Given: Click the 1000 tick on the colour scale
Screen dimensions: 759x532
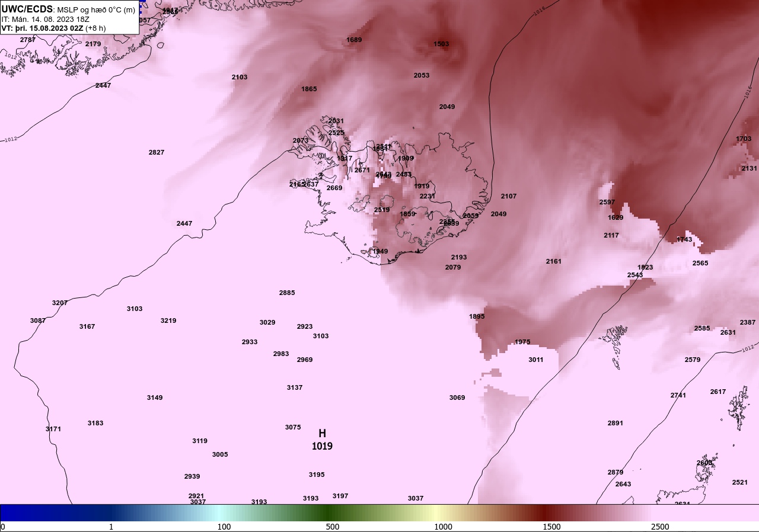Looking at the screenshot, I should click(443, 527).
